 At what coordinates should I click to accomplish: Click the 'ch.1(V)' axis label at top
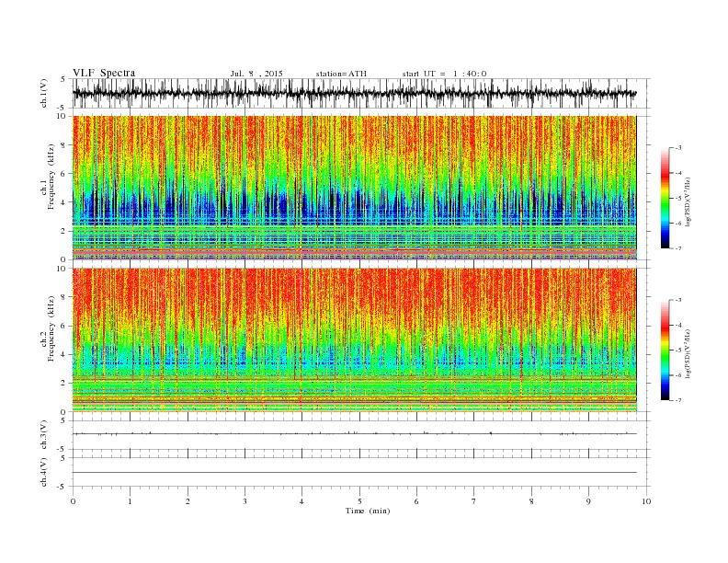pyautogui.click(x=44, y=93)
